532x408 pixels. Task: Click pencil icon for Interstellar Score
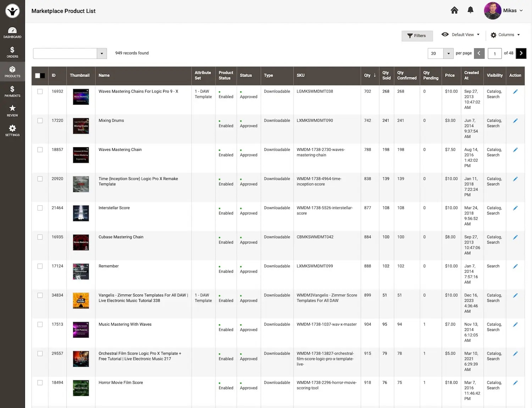(515, 208)
